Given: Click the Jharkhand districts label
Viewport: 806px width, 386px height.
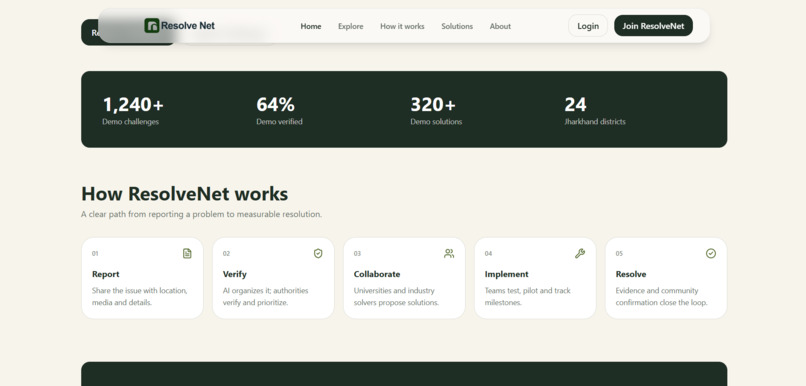Looking at the screenshot, I should pyautogui.click(x=595, y=122).
